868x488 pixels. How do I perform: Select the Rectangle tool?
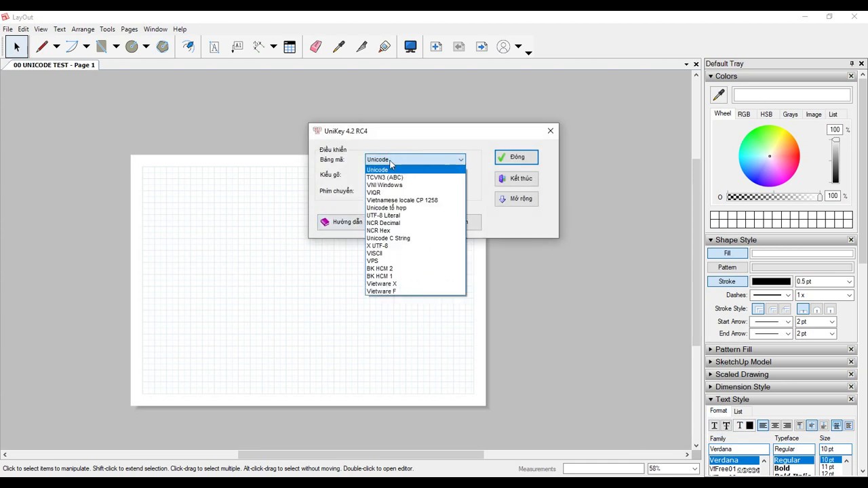tap(102, 47)
